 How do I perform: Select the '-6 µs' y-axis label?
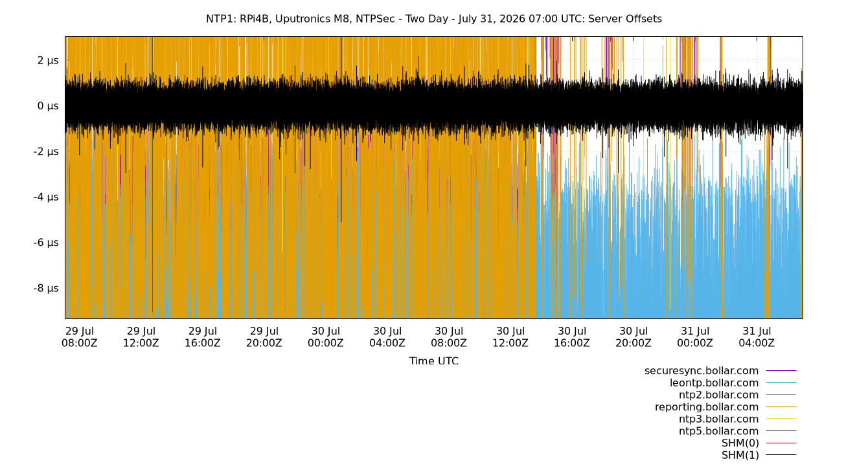46,242
